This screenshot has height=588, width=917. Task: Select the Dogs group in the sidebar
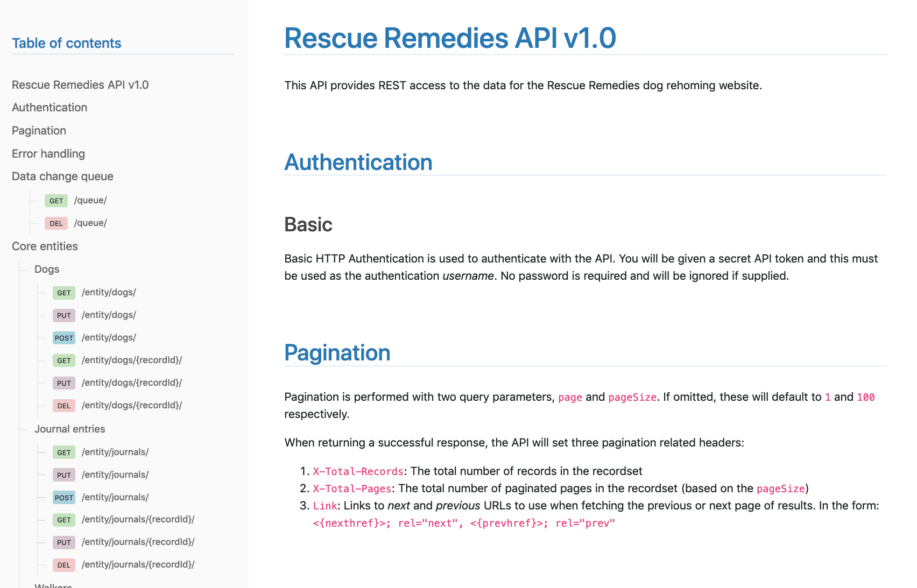pyautogui.click(x=47, y=270)
